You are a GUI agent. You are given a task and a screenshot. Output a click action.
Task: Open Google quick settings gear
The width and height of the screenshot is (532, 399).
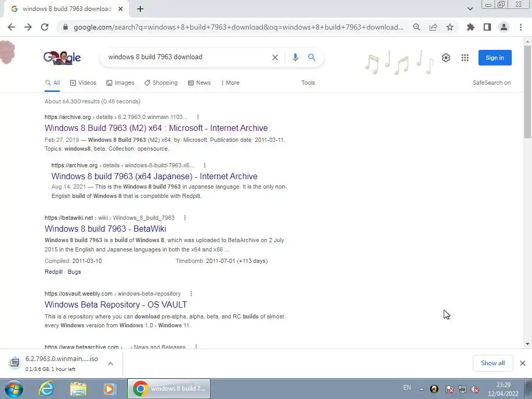coord(446,58)
